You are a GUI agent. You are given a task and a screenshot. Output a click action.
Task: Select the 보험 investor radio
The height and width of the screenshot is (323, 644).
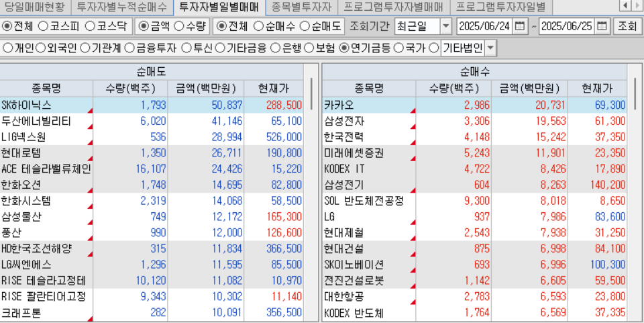click(x=310, y=48)
